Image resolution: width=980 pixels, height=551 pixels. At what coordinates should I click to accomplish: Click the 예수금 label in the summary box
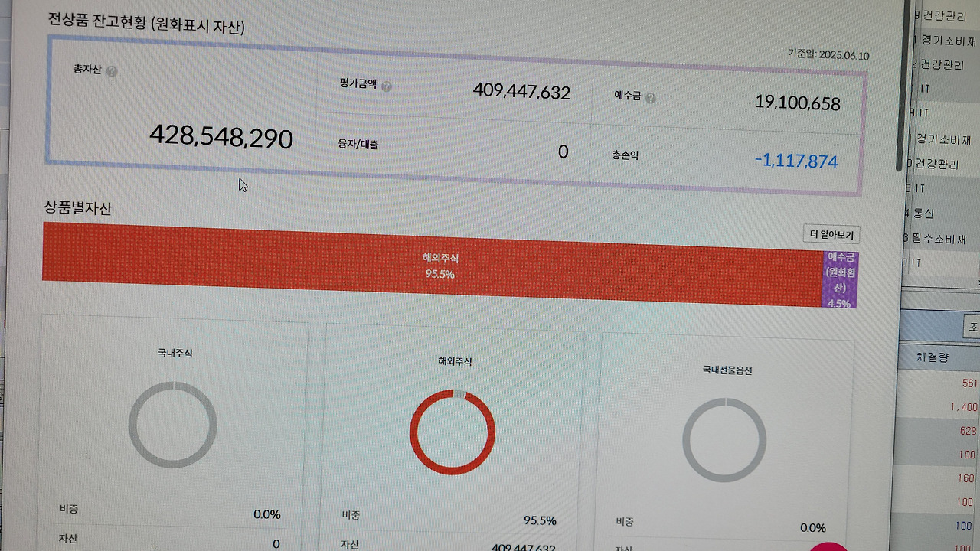[627, 96]
